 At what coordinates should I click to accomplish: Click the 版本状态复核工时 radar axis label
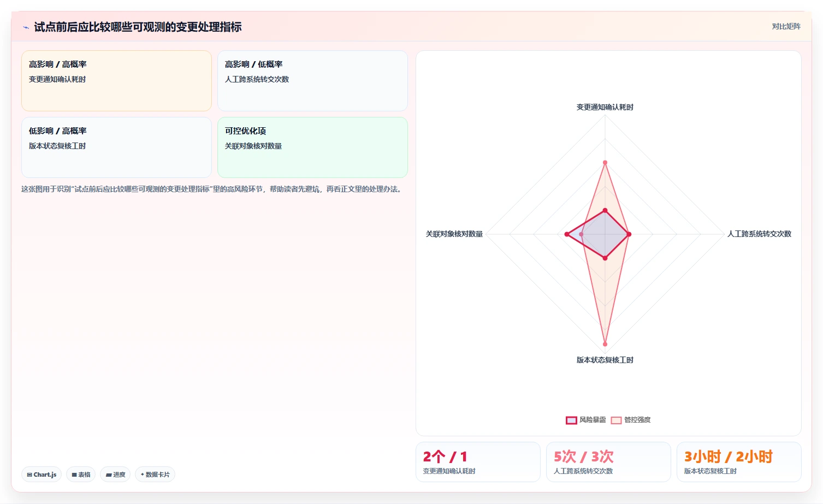[605, 360]
